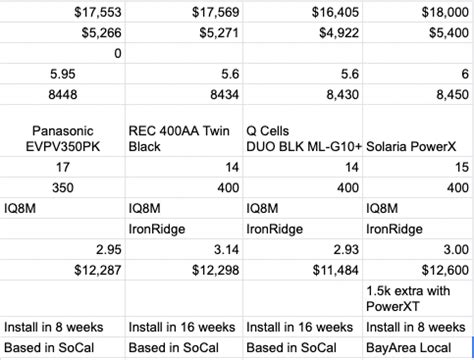The width and height of the screenshot is (474, 360).
Task: Click the $11,484 net cost cell
Action: pos(303,270)
